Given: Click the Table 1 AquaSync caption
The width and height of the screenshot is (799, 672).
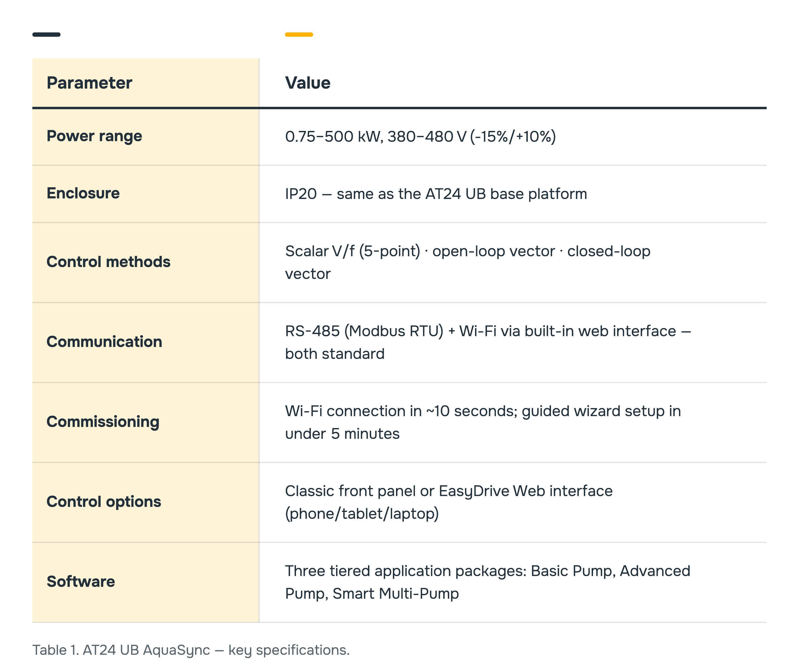Looking at the screenshot, I should click(x=191, y=650).
